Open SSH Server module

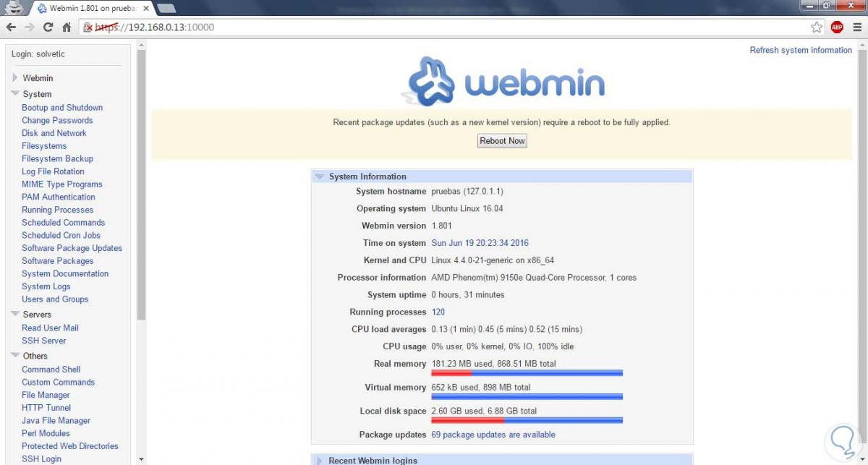click(x=43, y=341)
